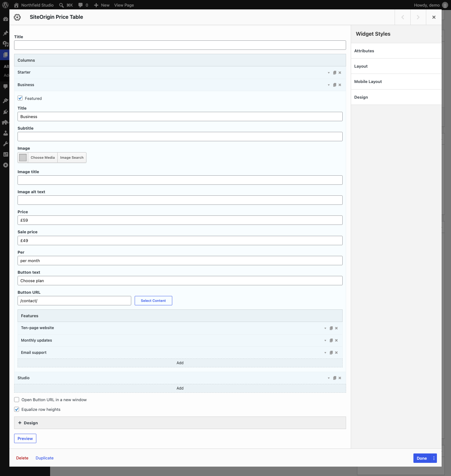Expand the Starter column row
The image size is (451, 476).
(x=329, y=73)
